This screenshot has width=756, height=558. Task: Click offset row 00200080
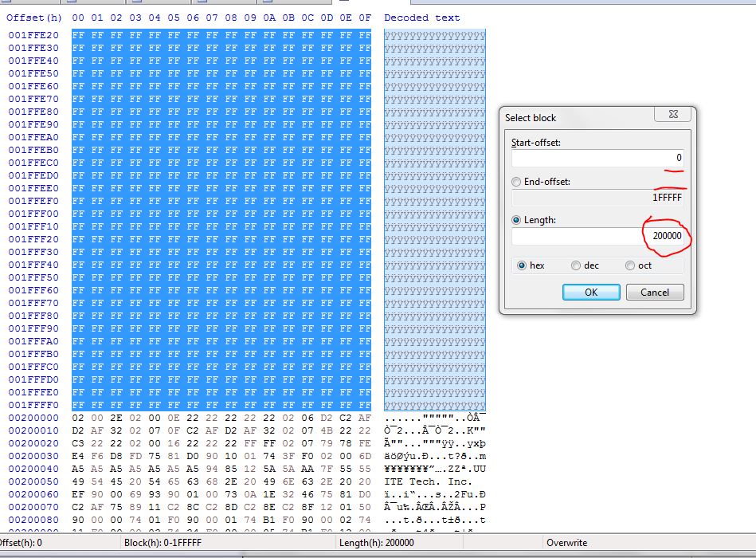pyautogui.click(x=33, y=520)
